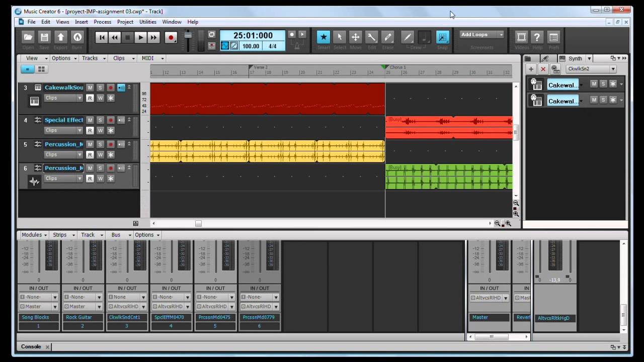Open the console Strips dropdown
Viewport: 644px width, 362px height.
point(63,235)
